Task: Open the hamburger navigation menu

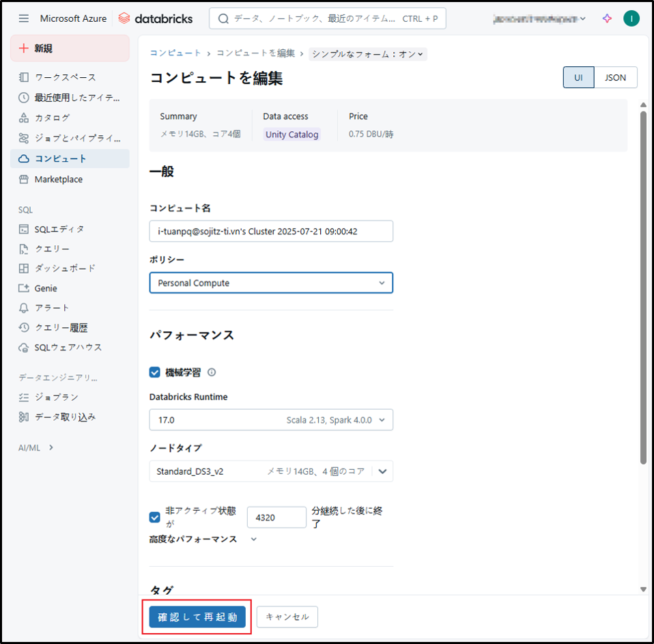Action: [24, 18]
